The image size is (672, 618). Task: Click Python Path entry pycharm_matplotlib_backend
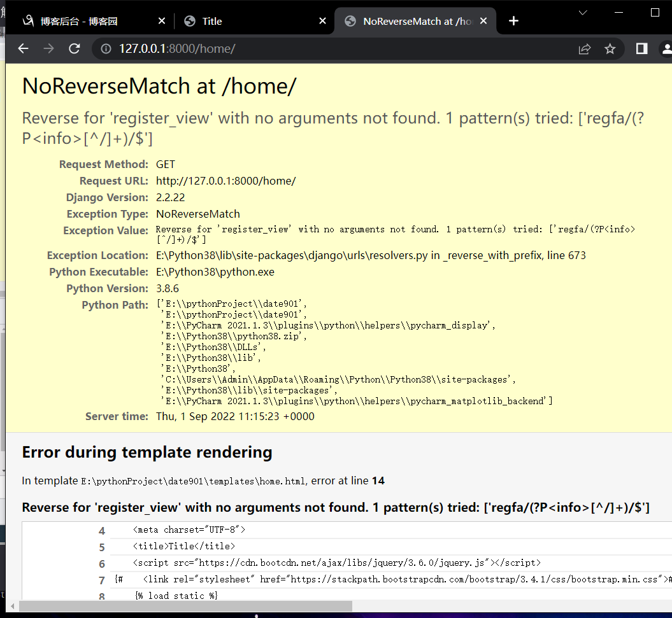click(x=357, y=402)
